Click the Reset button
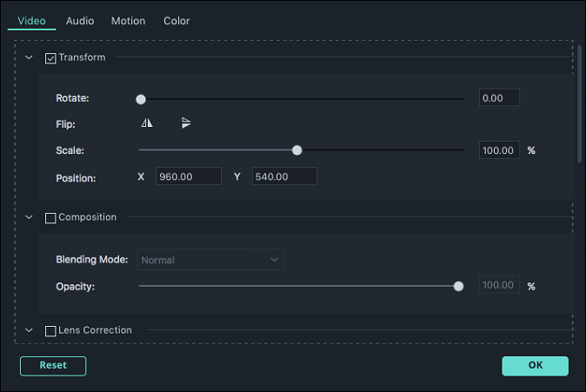The image size is (586, 392). point(53,366)
